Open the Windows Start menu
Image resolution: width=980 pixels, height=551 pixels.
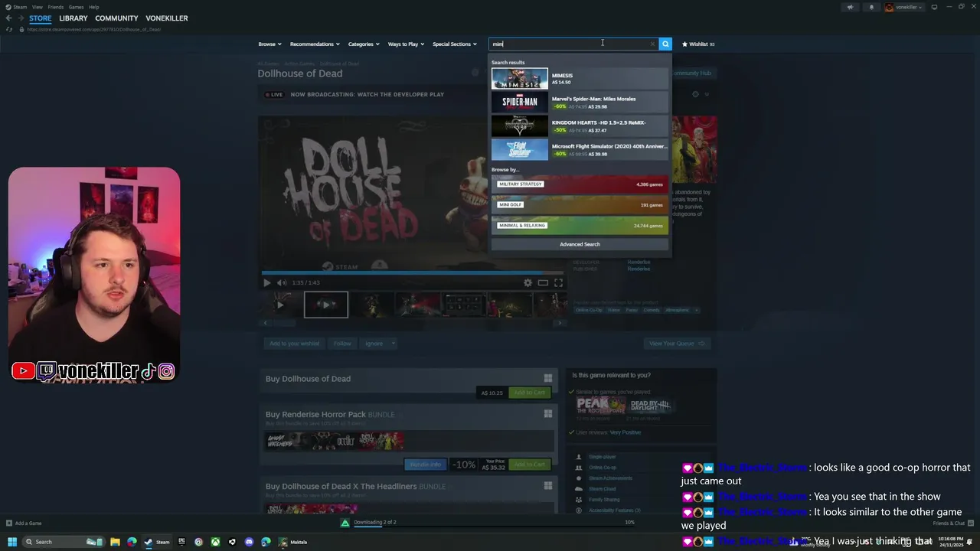(12, 542)
